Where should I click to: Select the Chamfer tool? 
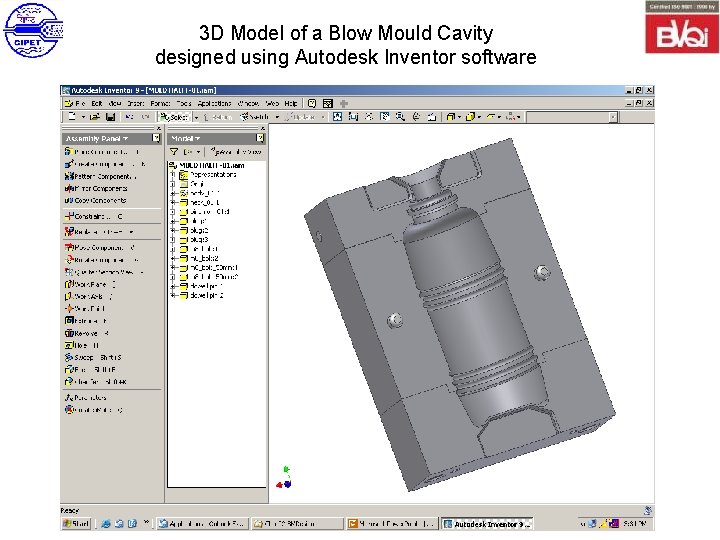pyautogui.click(x=96, y=382)
